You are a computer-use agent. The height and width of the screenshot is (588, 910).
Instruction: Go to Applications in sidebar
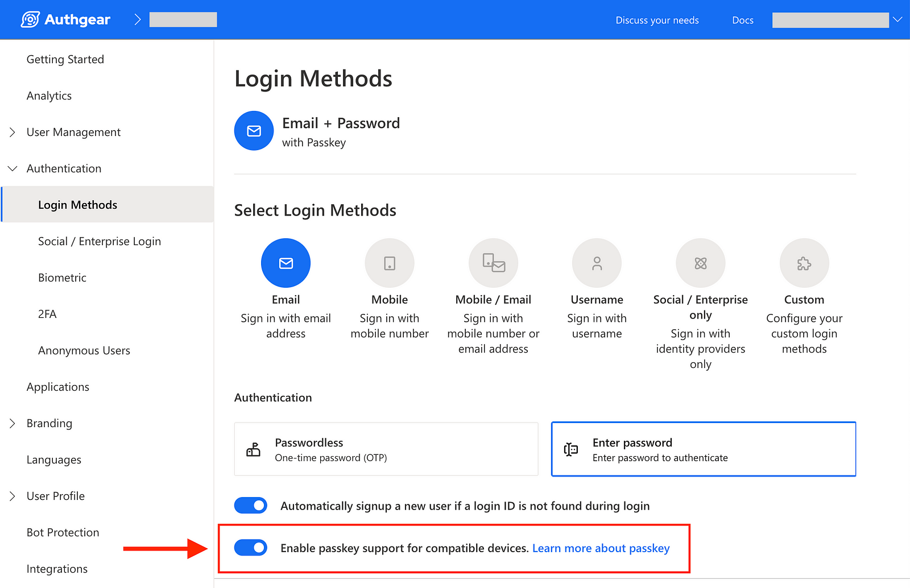tap(58, 387)
